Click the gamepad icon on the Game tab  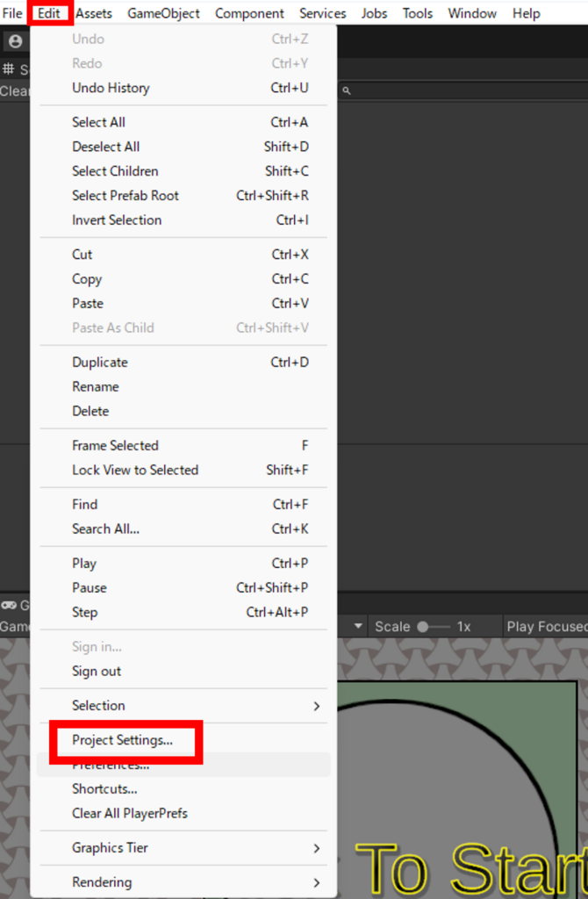[x=9, y=605]
